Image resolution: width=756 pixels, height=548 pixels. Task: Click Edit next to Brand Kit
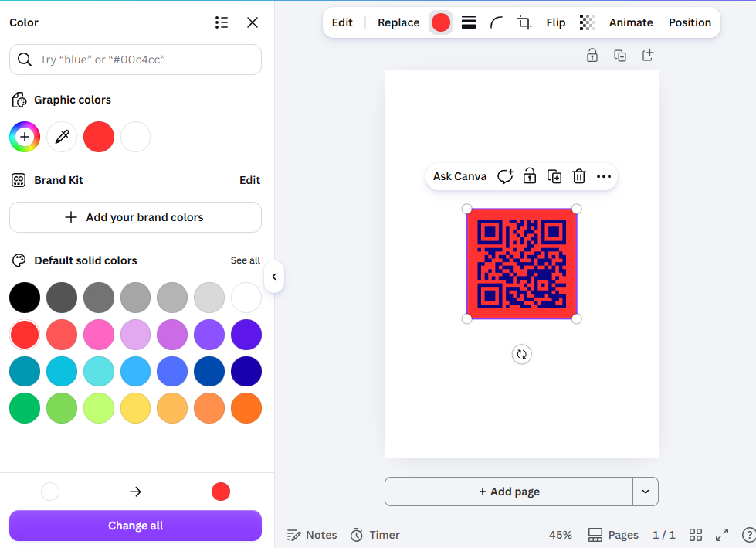249,180
